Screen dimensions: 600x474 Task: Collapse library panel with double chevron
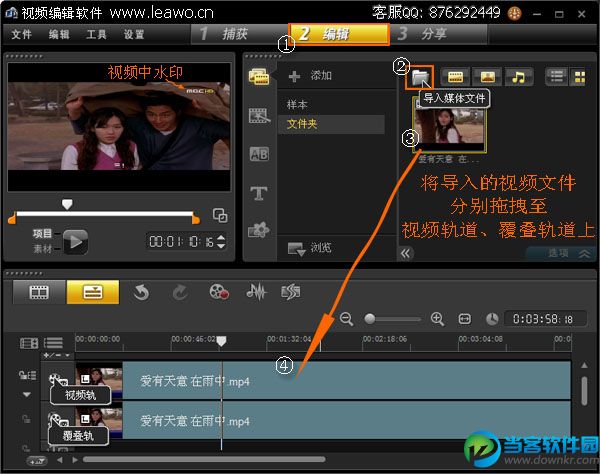point(406,254)
